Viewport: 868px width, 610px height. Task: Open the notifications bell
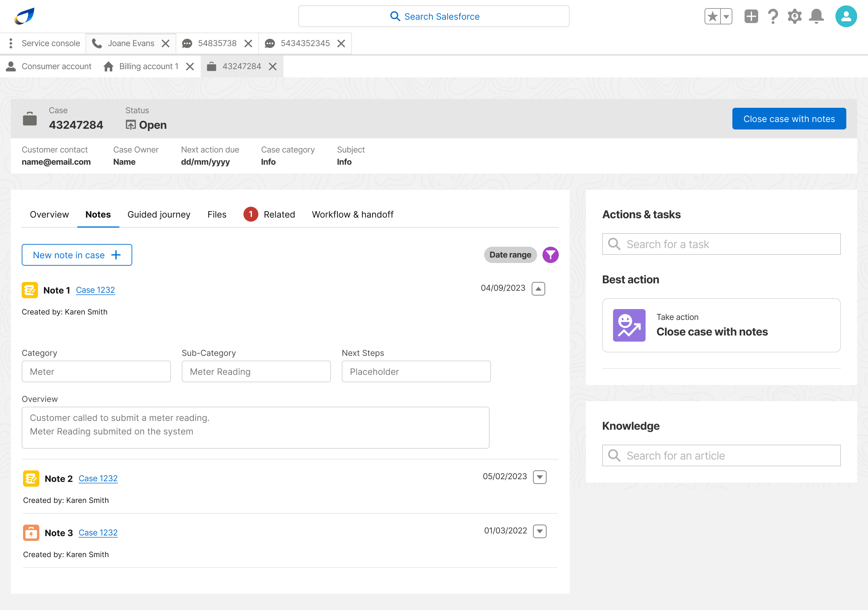click(x=816, y=17)
